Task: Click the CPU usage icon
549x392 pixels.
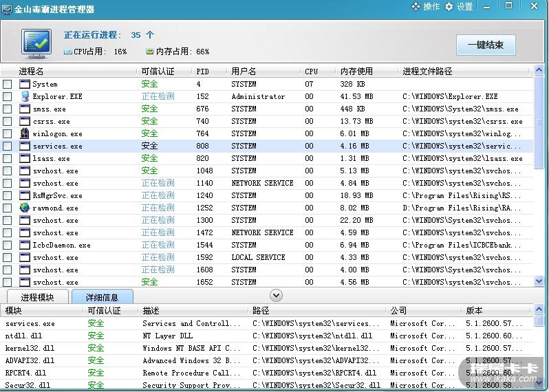Action: click(68, 52)
